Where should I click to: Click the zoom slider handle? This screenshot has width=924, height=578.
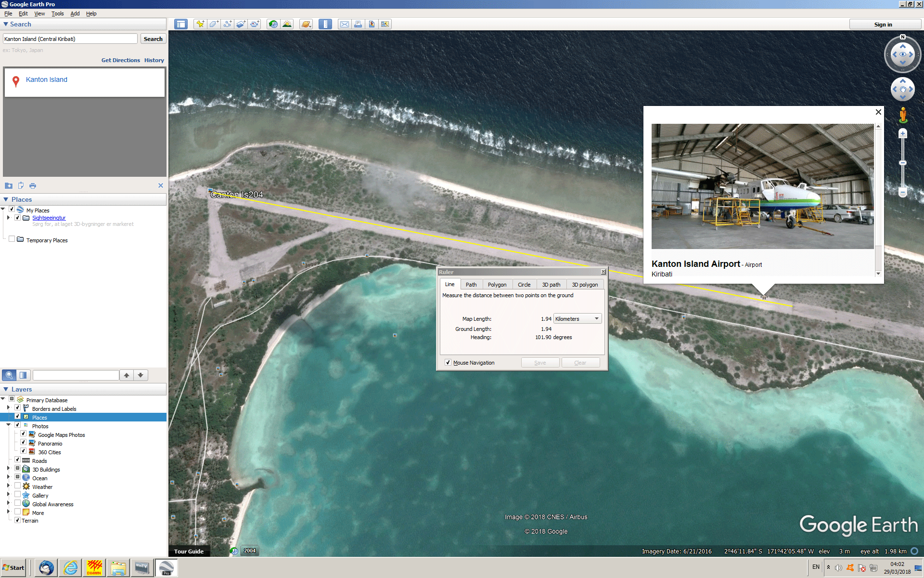pos(903,163)
